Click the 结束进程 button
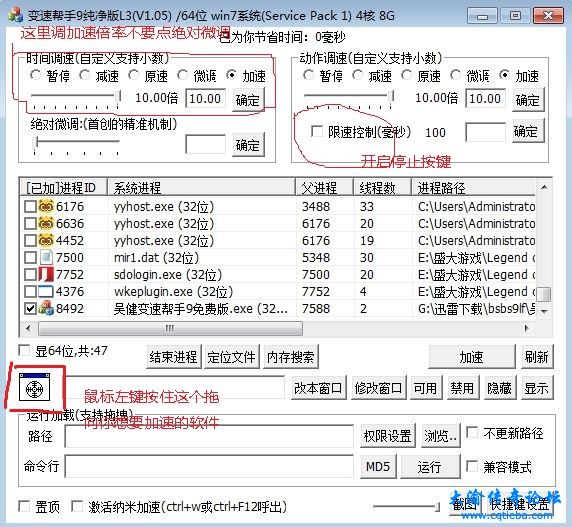572x527 pixels. pos(173,357)
